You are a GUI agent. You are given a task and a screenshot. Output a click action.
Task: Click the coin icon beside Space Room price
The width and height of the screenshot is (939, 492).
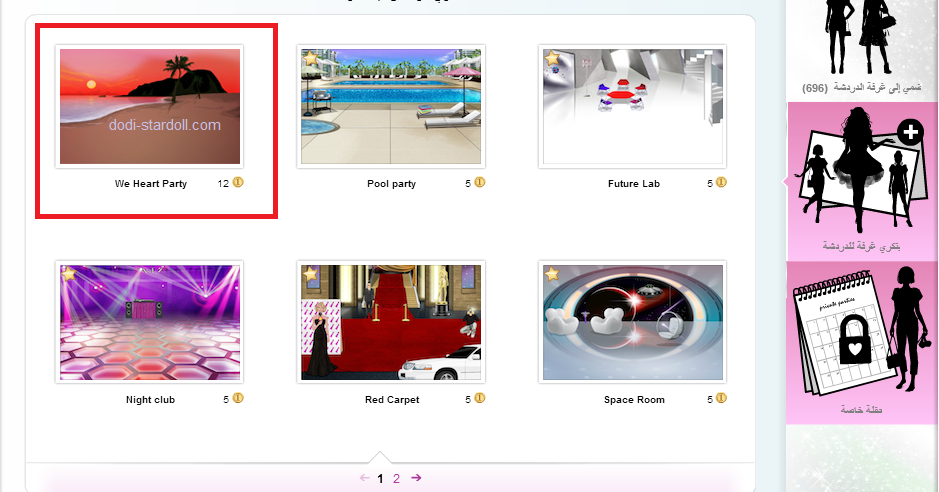coord(721,398)
